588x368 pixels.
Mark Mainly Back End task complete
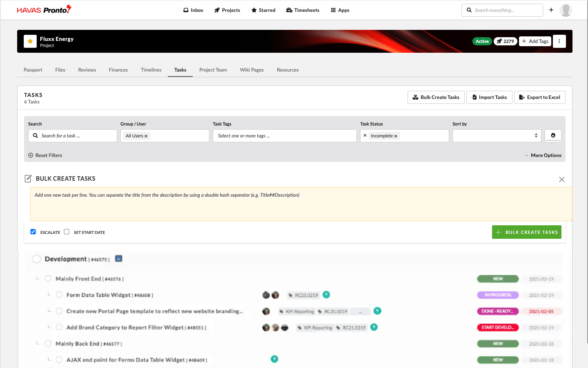coord(48,343)
